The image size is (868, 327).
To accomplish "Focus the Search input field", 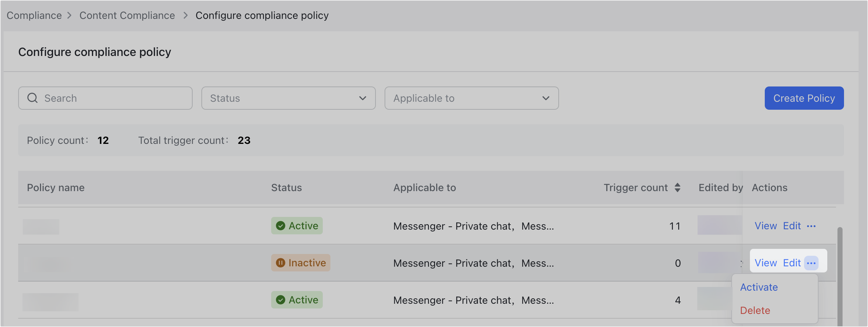I will (105, 98).
